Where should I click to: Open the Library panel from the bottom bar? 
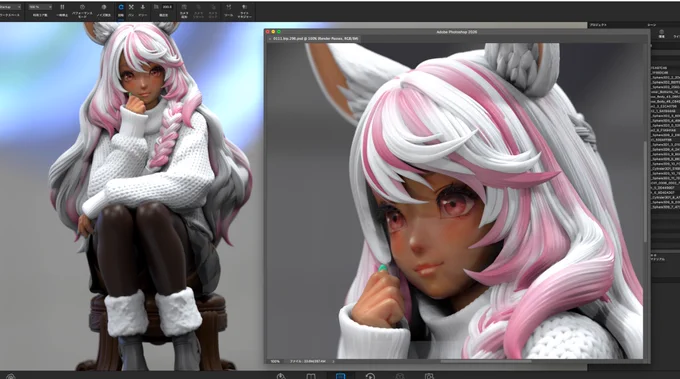311,376
